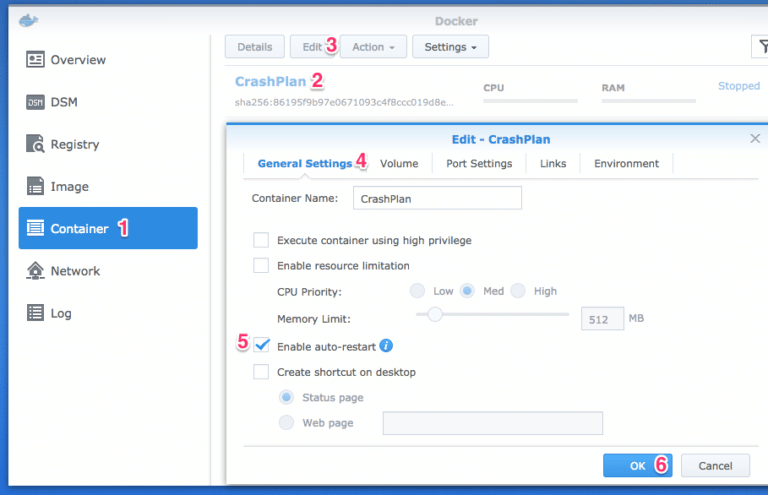Screen dimensions: 768x495
Task: Click the CPU usage bar
Action: (x=530, y=101)
